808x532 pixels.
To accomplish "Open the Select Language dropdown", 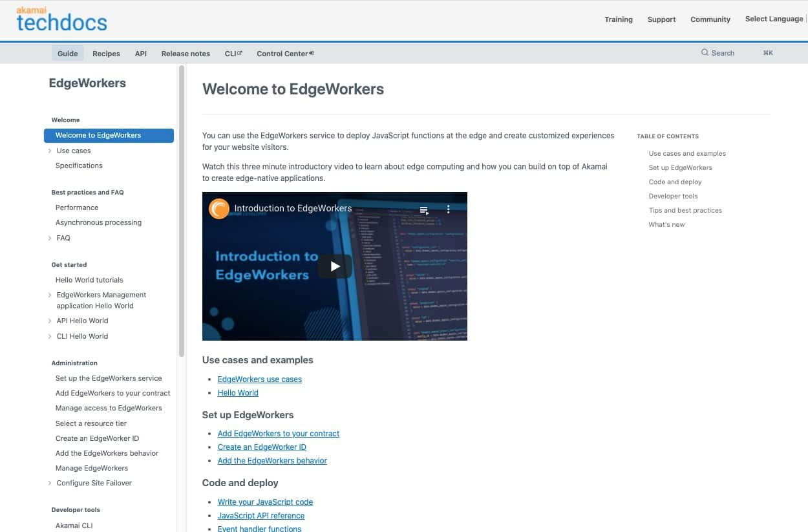I will pos(774,19).
